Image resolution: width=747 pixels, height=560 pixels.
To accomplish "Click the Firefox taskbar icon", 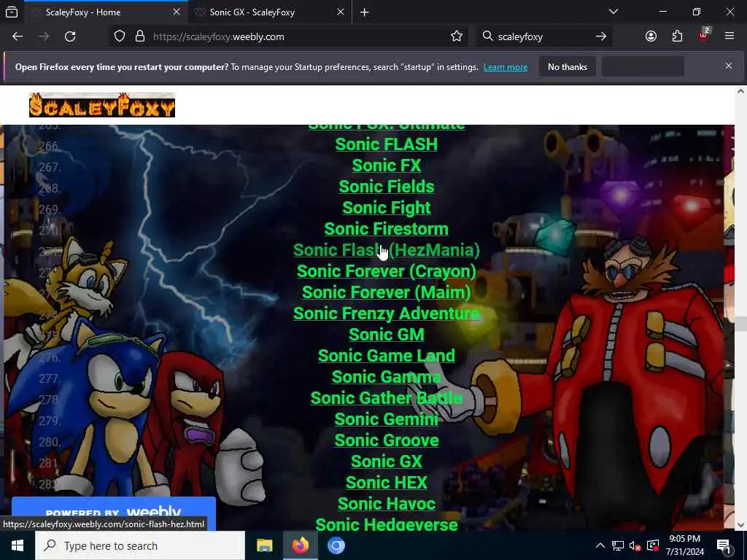I will 300,545.
